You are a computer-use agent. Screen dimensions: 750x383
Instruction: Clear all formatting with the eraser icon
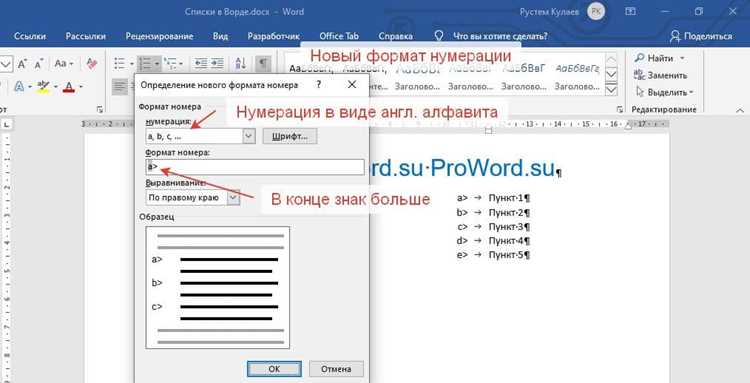point(91,63)
